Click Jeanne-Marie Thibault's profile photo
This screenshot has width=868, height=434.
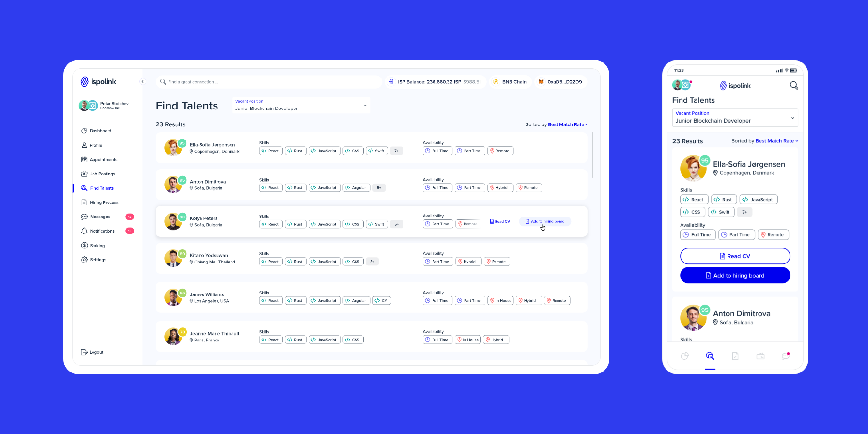(173, 337)
